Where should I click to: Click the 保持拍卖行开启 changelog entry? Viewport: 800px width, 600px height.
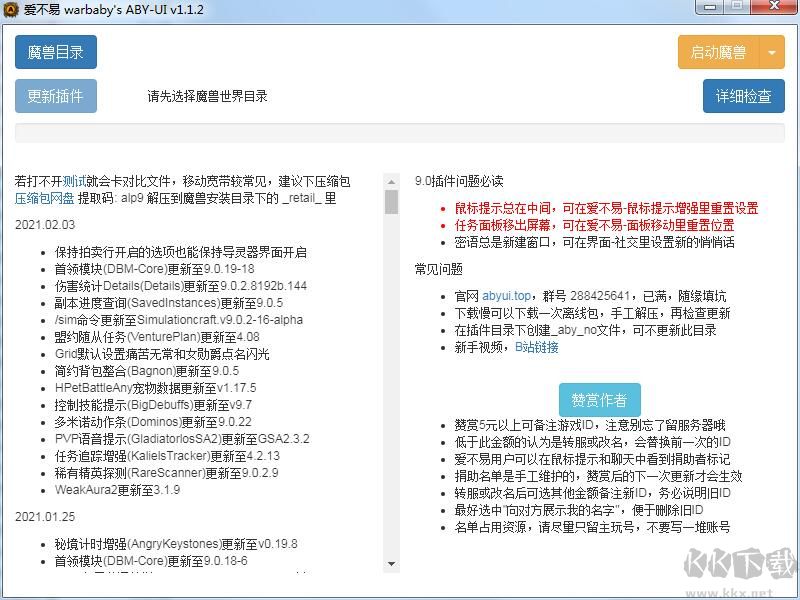(181, 252)
